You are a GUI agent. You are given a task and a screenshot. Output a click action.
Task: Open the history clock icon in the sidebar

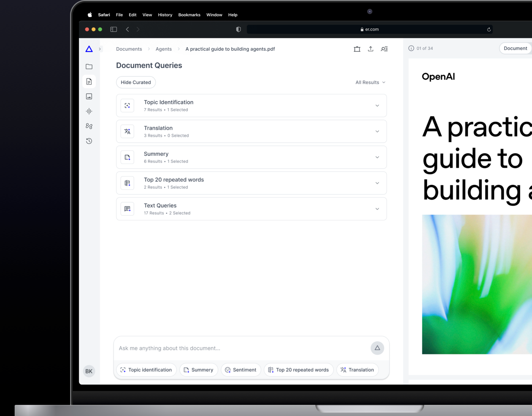click(x=89, y=141)
